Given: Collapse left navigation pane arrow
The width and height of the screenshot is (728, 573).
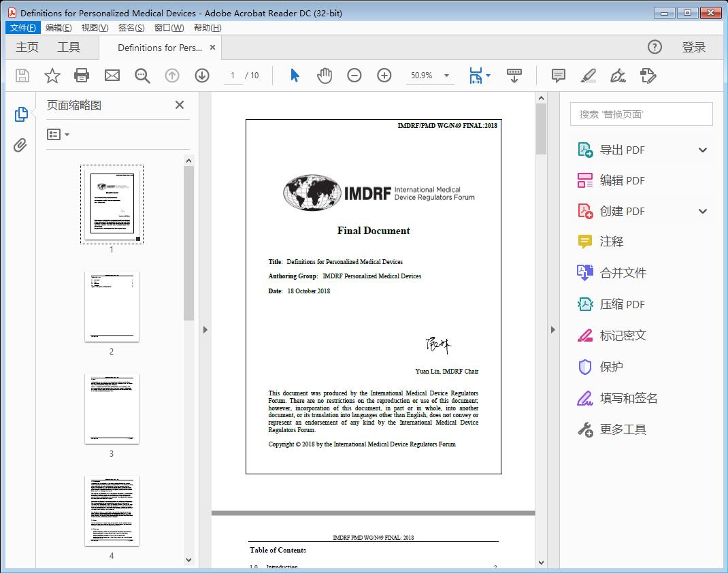Looking at the screenshot, I should (205, 330).
